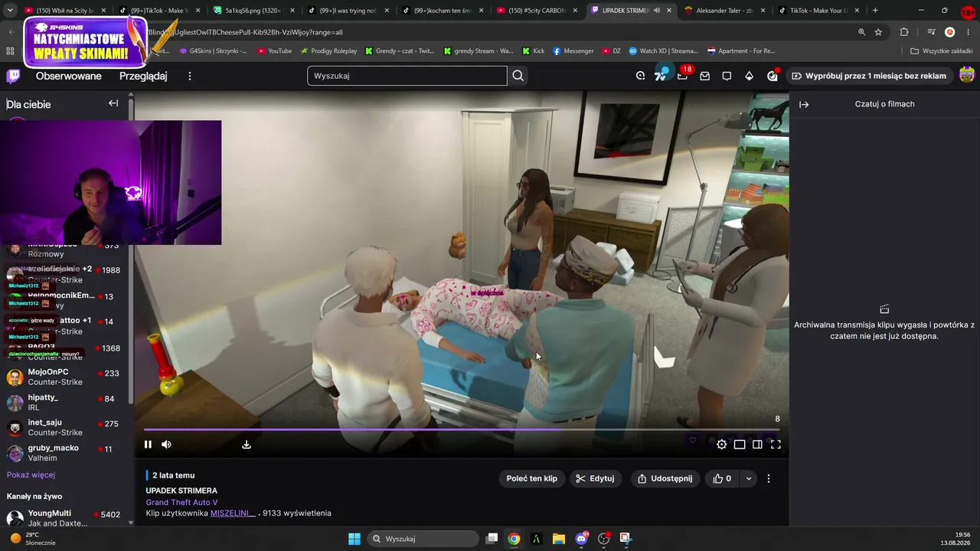Screen dimensions: 980x551
Task: Open the Chrome zoom magnifier icon
Action: (x=861, y=32)
